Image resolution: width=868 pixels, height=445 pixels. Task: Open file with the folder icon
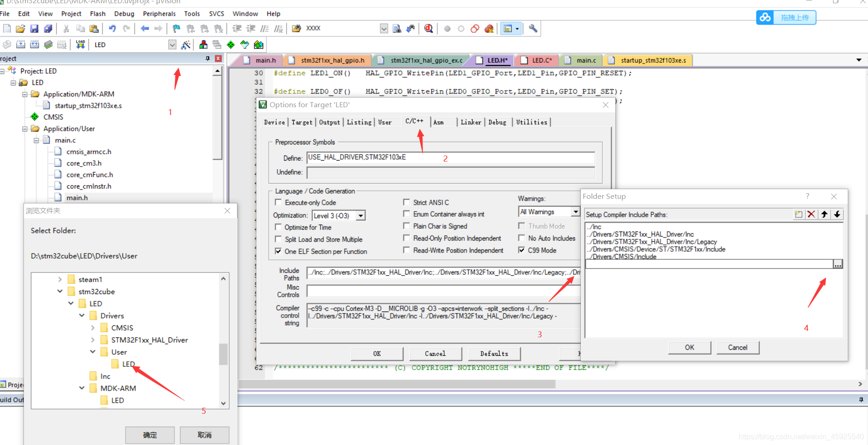click(x=20, y=29)
